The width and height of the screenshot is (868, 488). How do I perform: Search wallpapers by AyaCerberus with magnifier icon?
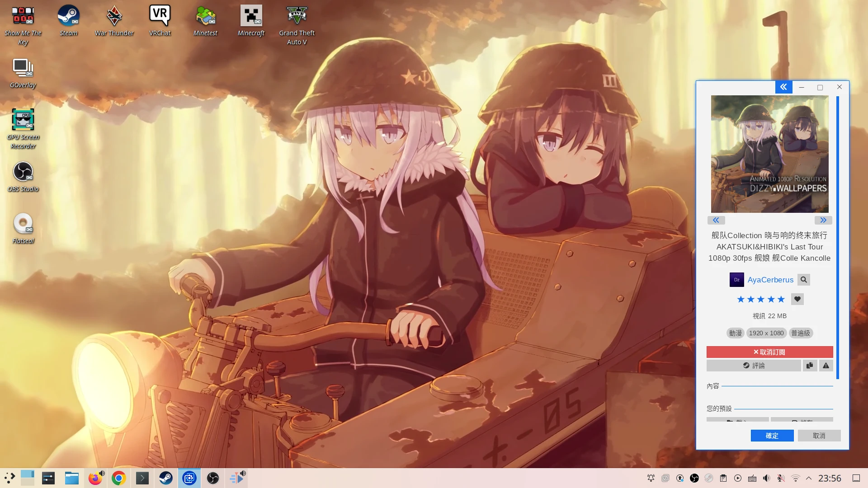point(804,280)
